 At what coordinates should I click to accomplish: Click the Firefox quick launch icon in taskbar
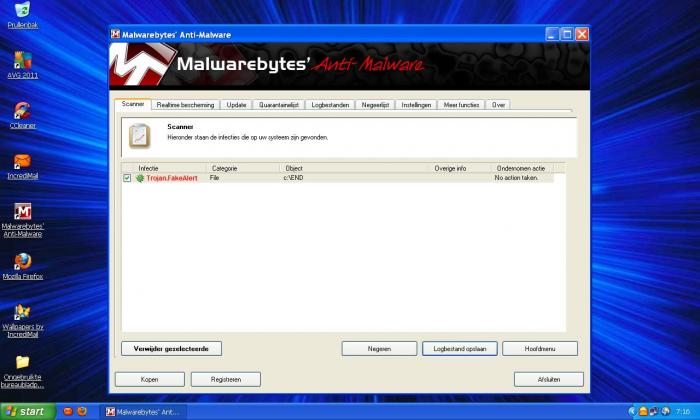[x=82, y=411]
